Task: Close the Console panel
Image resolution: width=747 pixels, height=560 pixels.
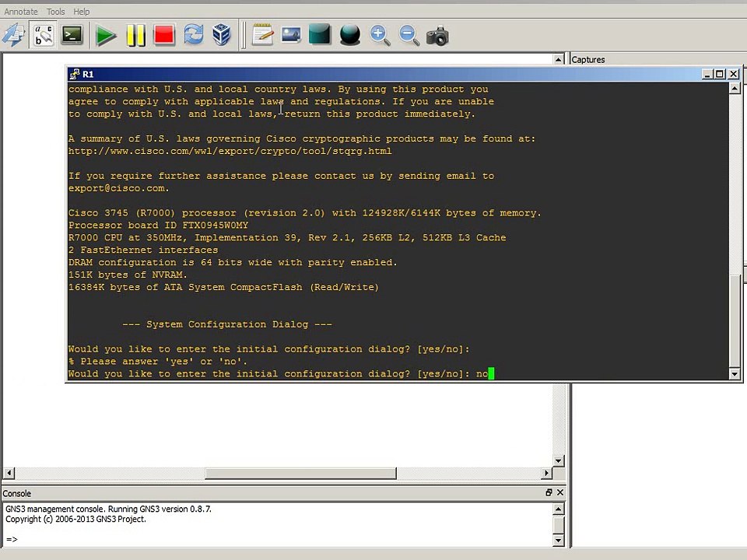Action: pos(560,492)
